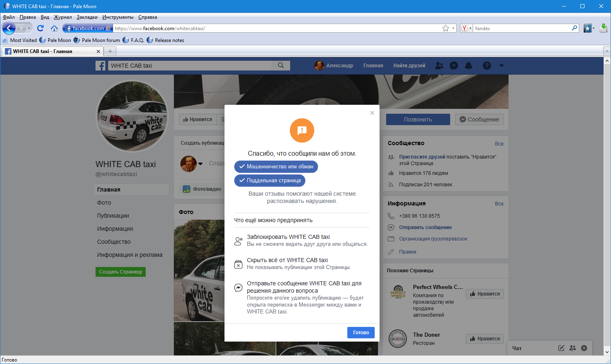Open the Закладки menu
The image size is (611, 364).
(x=87, y=17)
